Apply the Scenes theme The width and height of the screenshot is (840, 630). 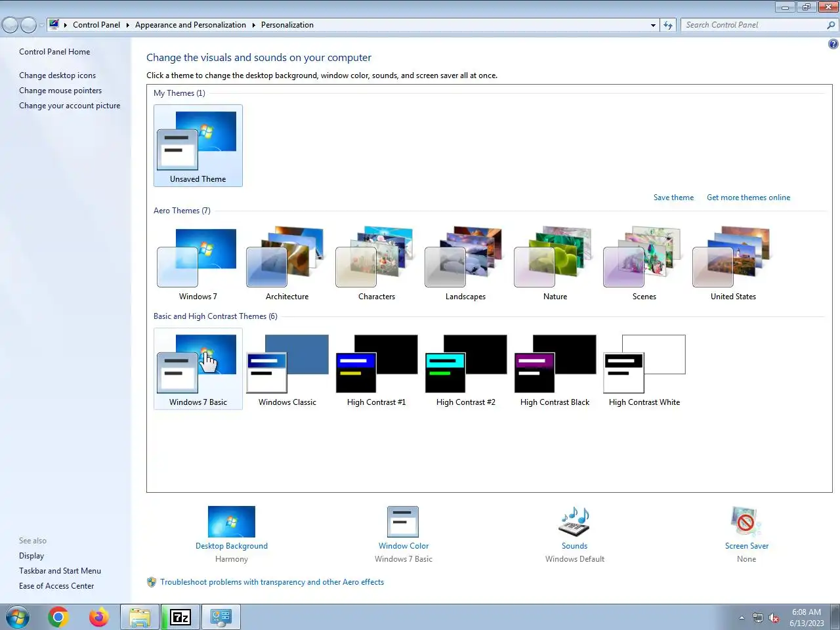coord(644,264)
